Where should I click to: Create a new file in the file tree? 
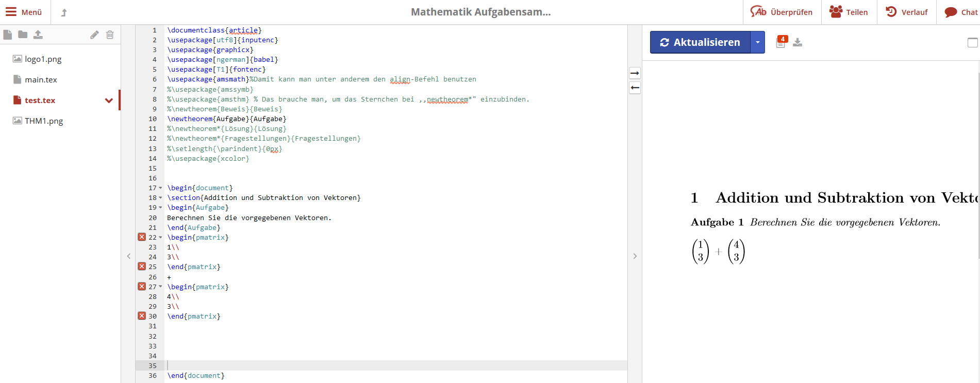8,35
